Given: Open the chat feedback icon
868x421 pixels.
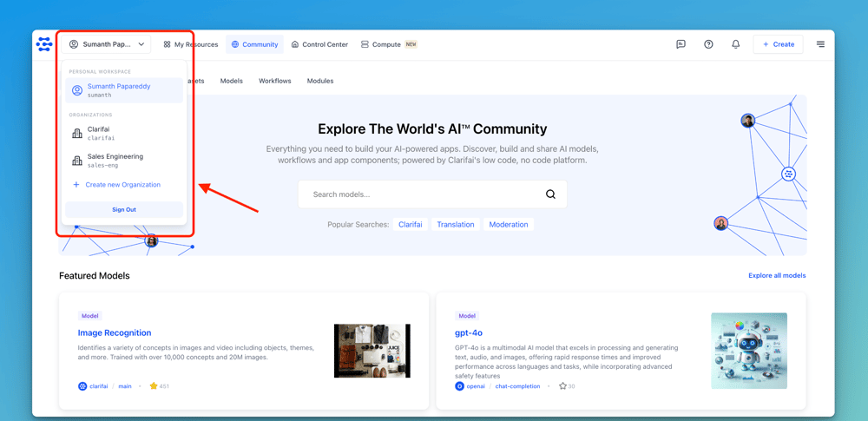Looking at the screenshot, I should click(681, 44).
